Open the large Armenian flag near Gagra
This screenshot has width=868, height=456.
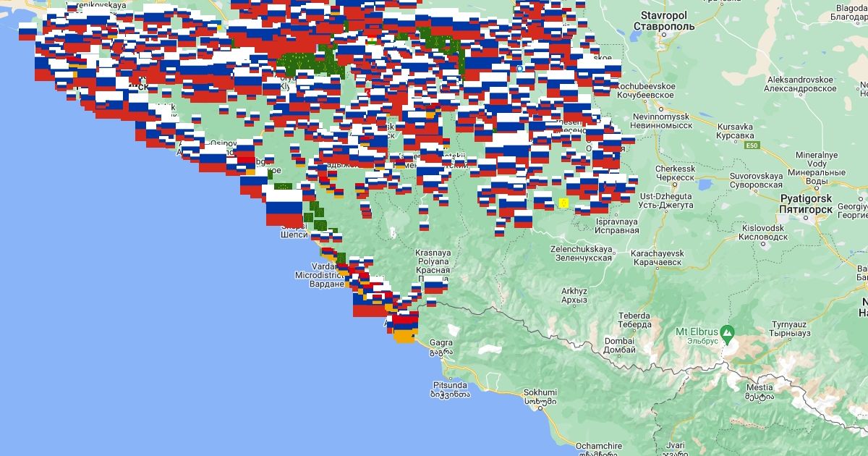[x=404, y=329]
